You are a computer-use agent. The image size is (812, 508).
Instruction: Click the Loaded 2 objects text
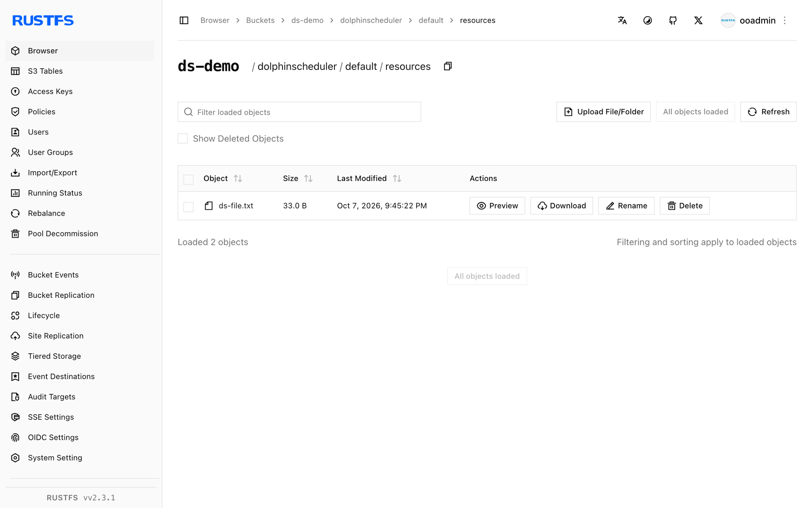click(x=213, y=242)
